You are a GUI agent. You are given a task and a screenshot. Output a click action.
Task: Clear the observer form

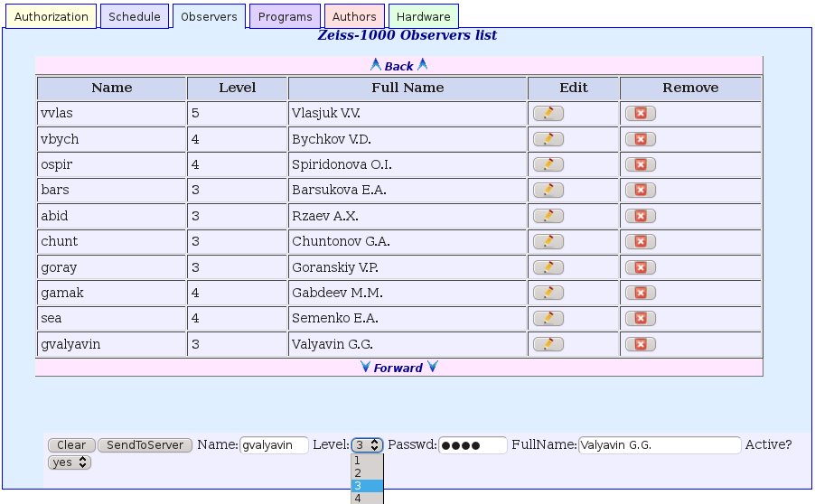click(x=71, y=445)
